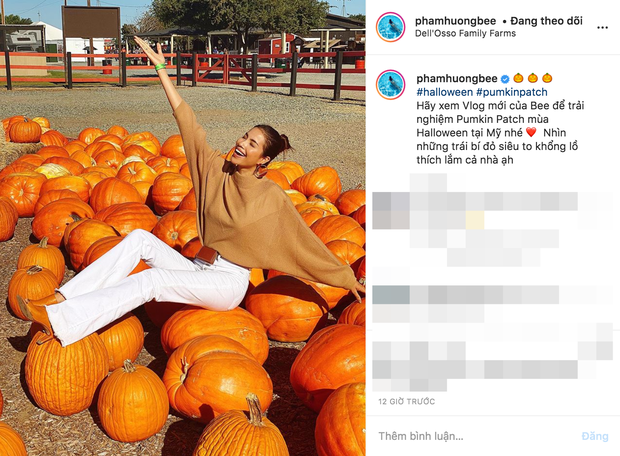Viewport: 620px width, 456px height.
Task: Click the first pumpkin emoji in caption
Action: coord(518,78)
